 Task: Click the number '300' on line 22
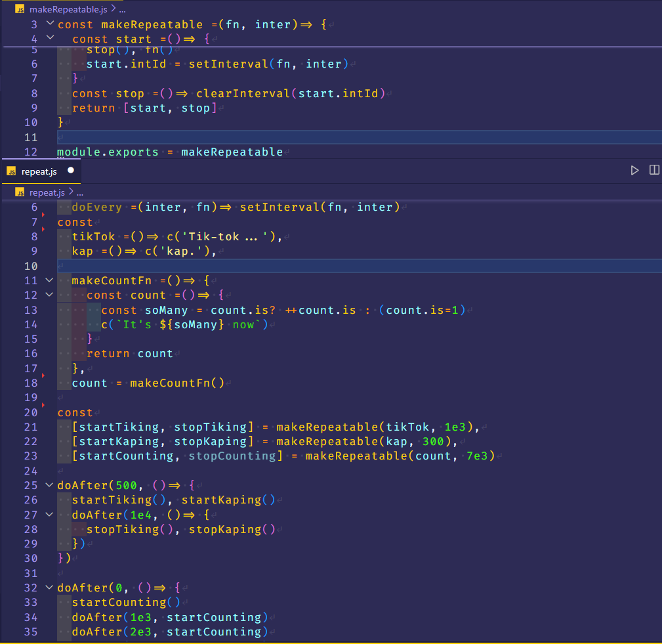click(433, 441)
